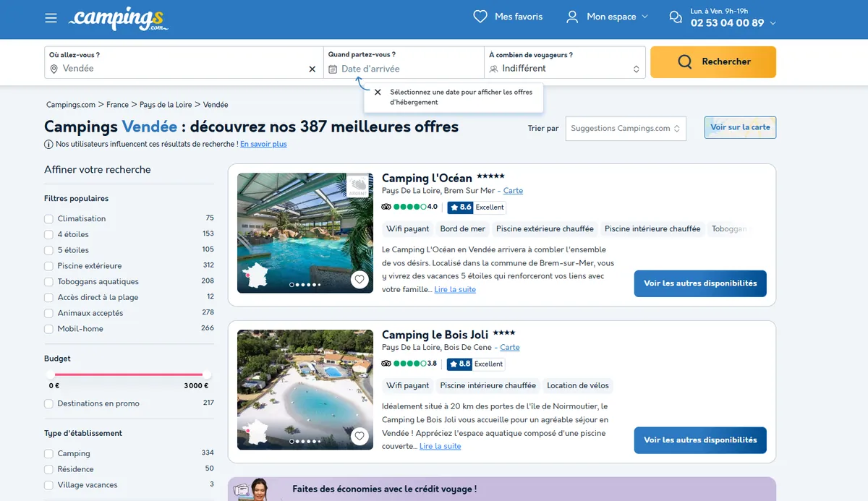Screen dimensions: 868x501
Task: Click the location pin icon in destination field
Action: click(54, 69)
